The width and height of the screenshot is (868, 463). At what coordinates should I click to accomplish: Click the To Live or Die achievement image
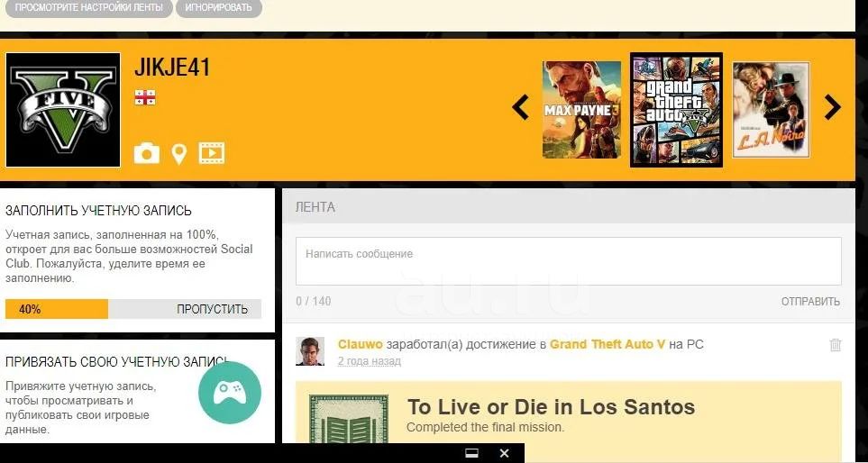click(349, 419)
